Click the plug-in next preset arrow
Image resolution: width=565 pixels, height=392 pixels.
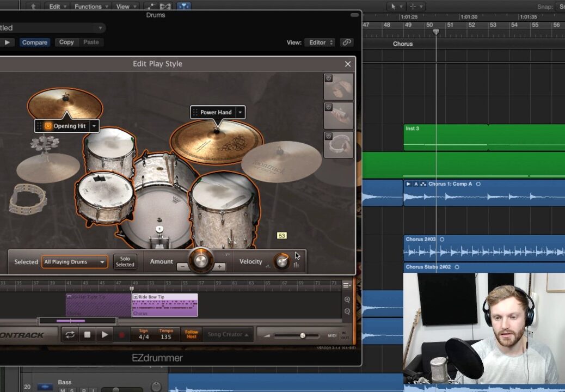tap(7, 42)
